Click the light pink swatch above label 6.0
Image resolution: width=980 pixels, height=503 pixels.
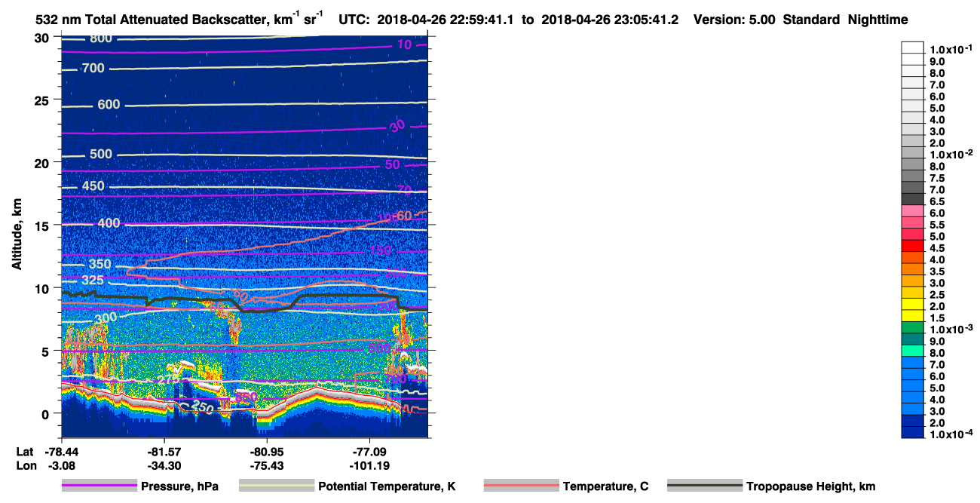pos(912,210)
